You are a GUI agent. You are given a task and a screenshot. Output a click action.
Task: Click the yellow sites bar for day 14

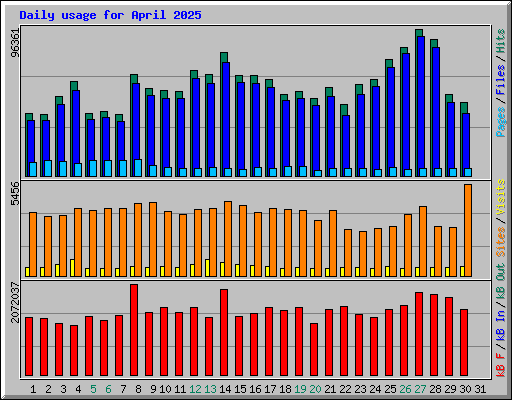pyautogui.click(x=222, y=269)
